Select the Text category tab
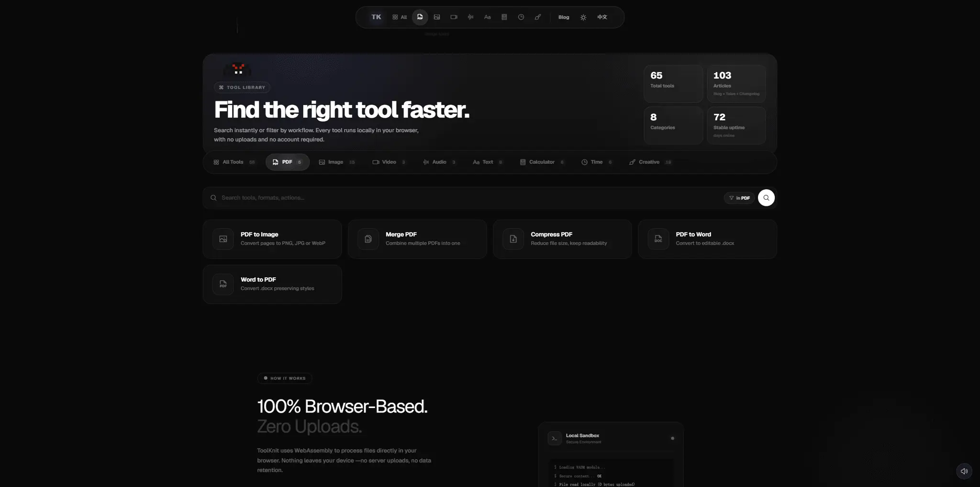 (x=488, y=162)
